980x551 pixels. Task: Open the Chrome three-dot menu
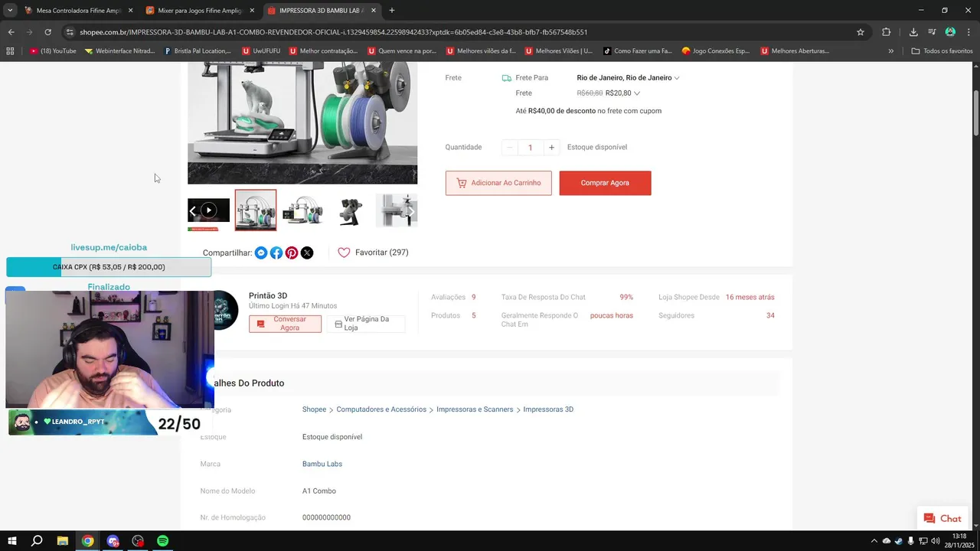pyautogui.click(x=969, y=32)
